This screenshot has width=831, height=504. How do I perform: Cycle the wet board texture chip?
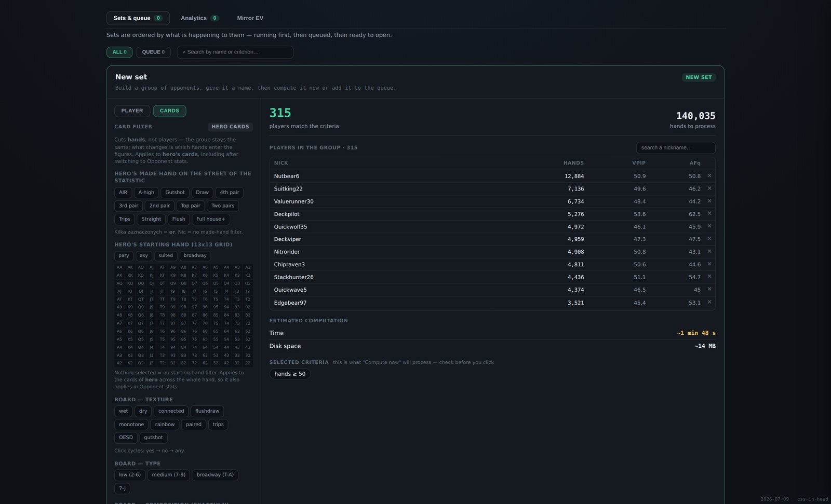click(x=124, y=411)
